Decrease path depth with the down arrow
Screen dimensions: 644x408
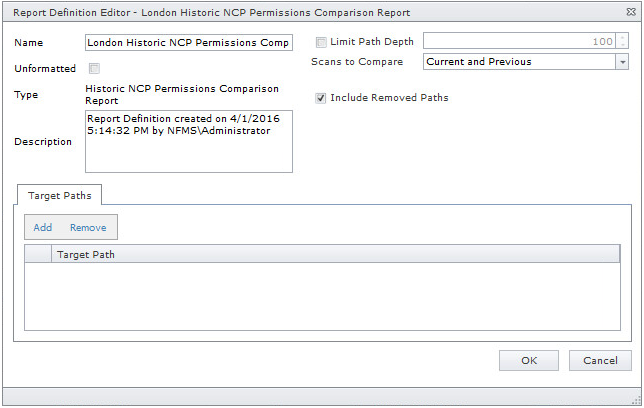(x=623, y=47)
